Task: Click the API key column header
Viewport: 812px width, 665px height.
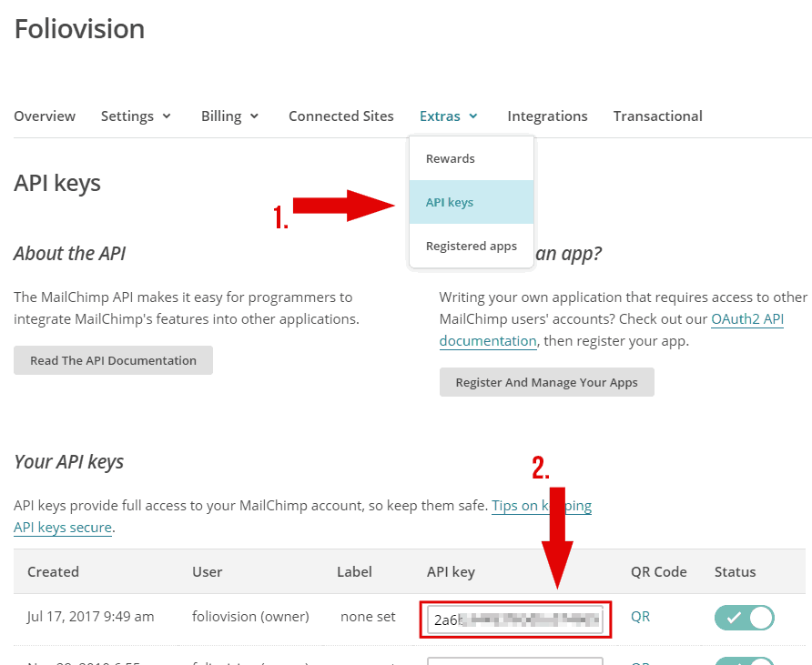Action: tap(451, 571)
